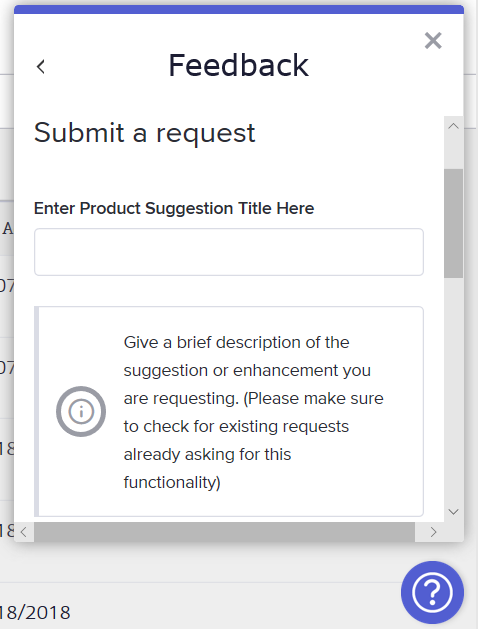Click the vertical scrollbar thumb

pyautogui.click(x=454, y=223)
